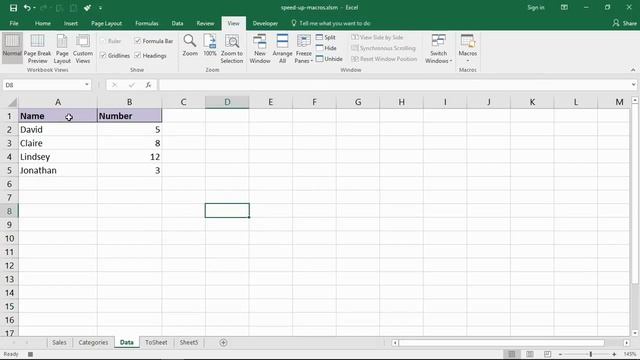Unhide a hidden window
The height and width of the screenshot is (360, 640).
[x=329, y=59]
